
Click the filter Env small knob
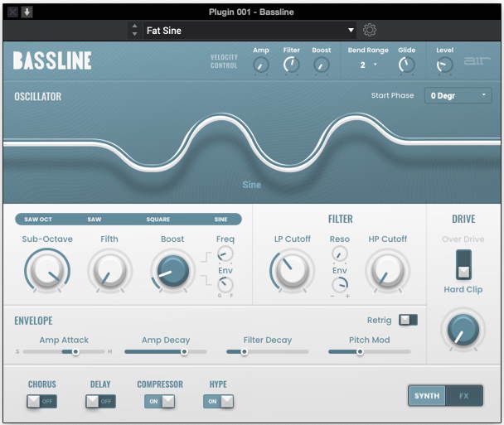tap(339, 285)
